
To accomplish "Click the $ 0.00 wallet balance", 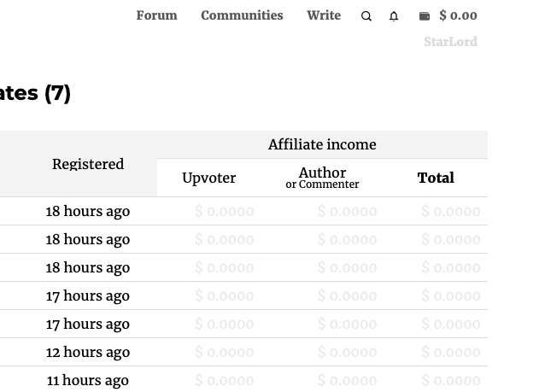I will point(458,15).
